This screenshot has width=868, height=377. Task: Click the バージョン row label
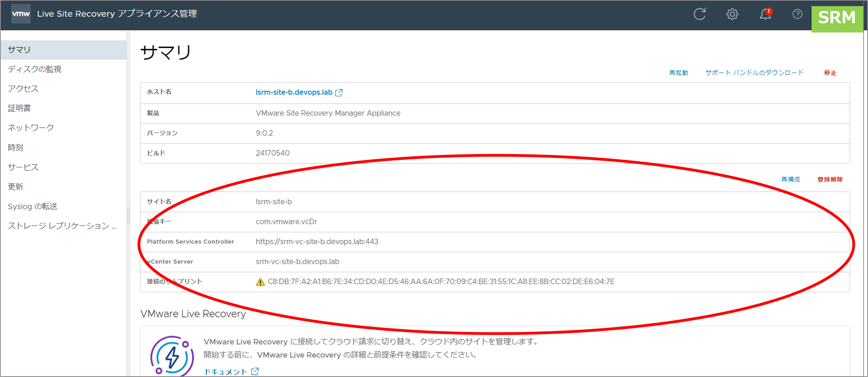[x=162, y=133]
